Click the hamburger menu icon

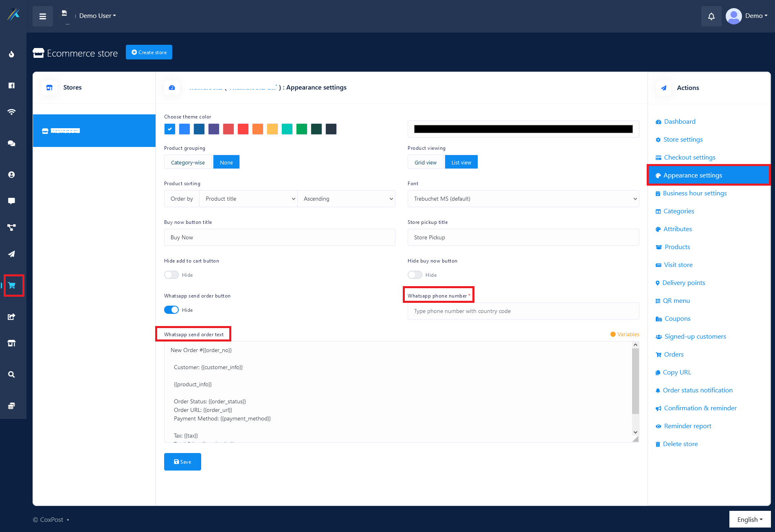pyautogui.click(x=43, y=16)
